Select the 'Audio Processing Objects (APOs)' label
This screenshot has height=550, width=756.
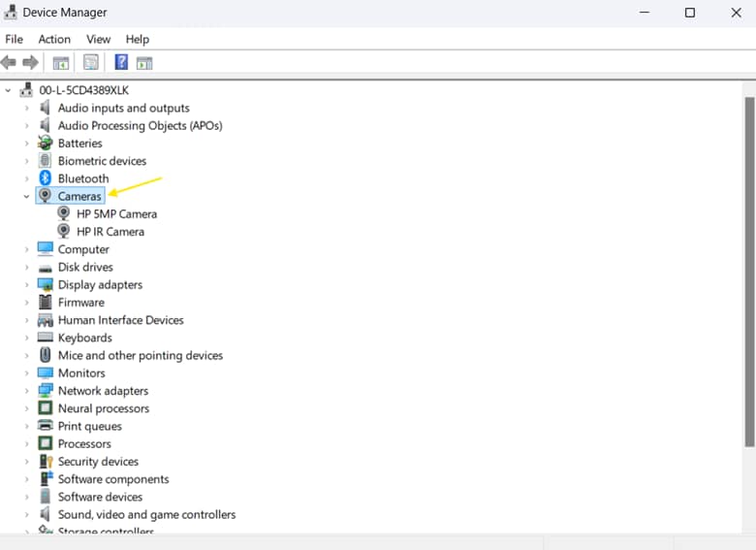pos(141,125)
